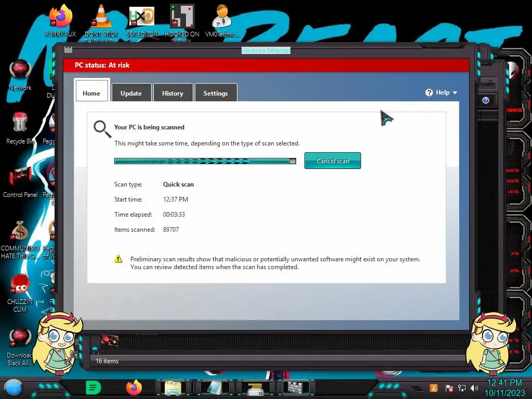Click the taskbar clock showing 12:41 PM
The image size is (532, 399).
(504, 383)
